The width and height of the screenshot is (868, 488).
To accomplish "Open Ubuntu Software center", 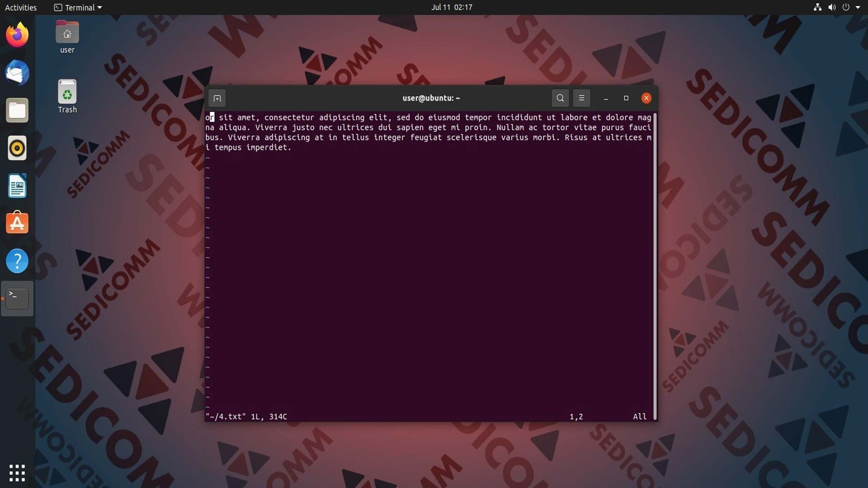I will (x=17, y=223).
